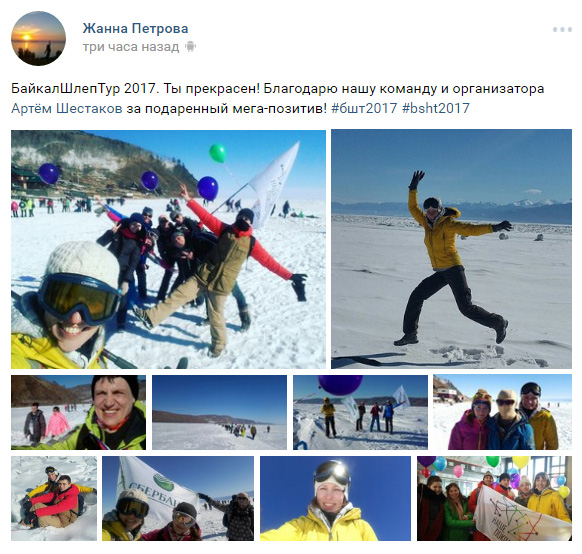Viewport: 582px width, 554px height.
Task: Open selfie of woman in yellow jacket
Action: (x=336, y=498)
